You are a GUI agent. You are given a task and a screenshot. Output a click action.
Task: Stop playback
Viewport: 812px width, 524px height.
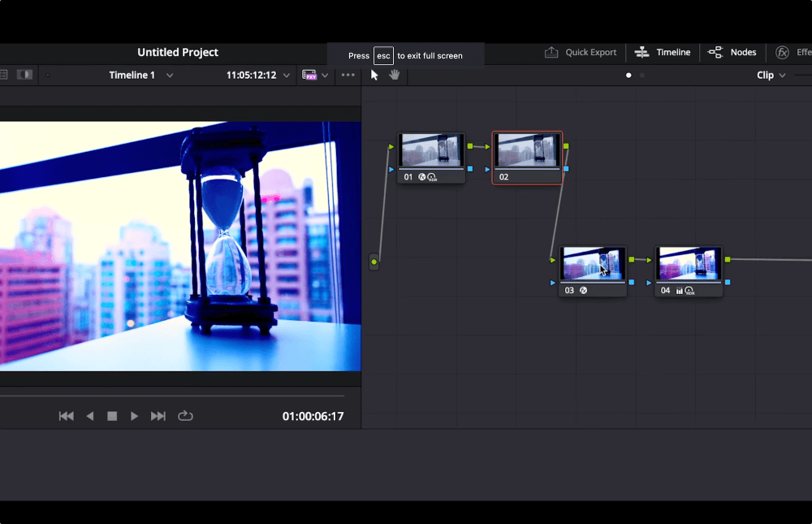coord(112,416)
